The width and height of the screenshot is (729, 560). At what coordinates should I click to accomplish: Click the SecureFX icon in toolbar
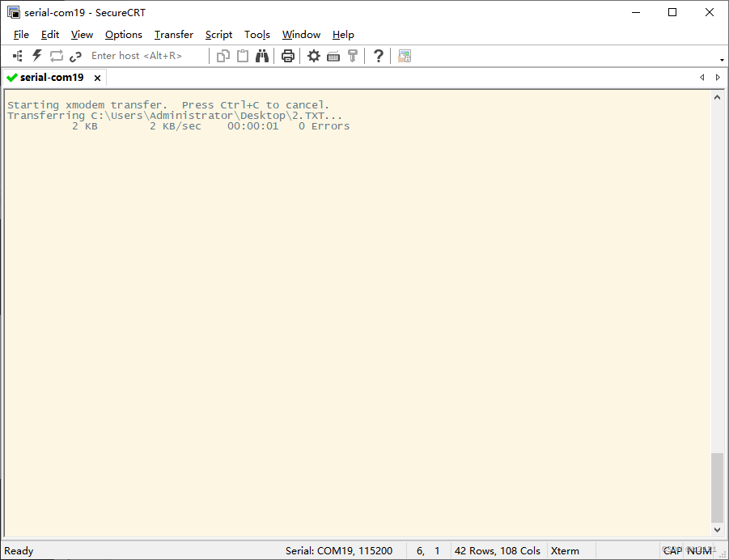point(405,56)
